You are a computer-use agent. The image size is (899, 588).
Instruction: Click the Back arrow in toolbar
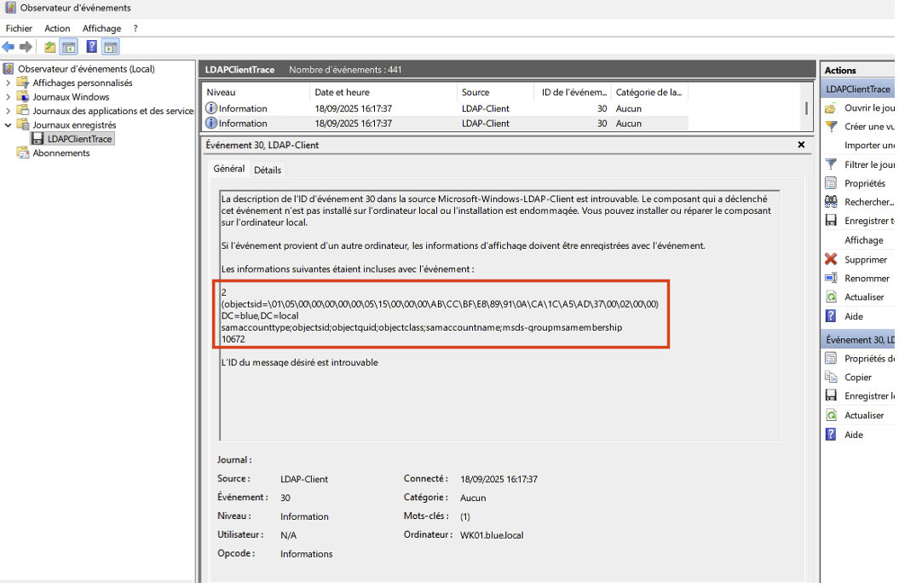[9, 47]
